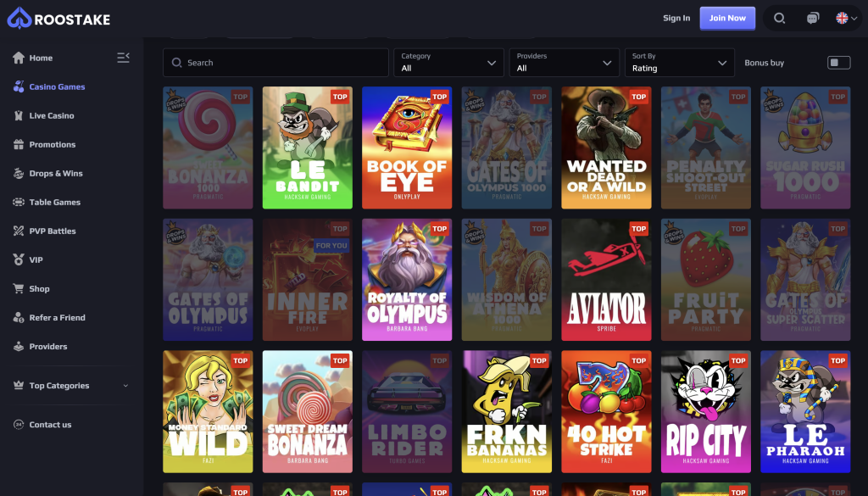This screenshot has height=496, width=868.
Task: Expand the Top Categories section
Action: [59, 385]
